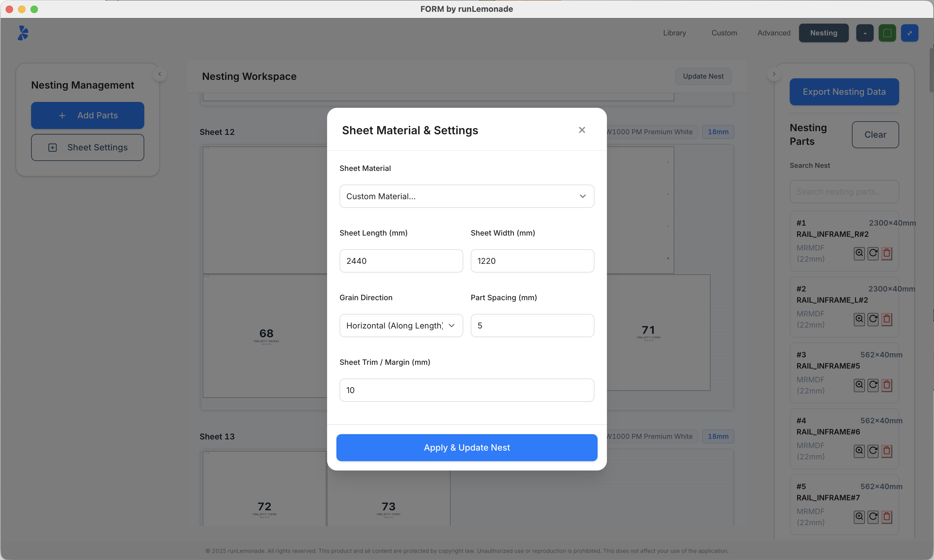The width and height of the screenshot is (934, 560).
Task: Click Export Nesting Data
Action: 844,92
